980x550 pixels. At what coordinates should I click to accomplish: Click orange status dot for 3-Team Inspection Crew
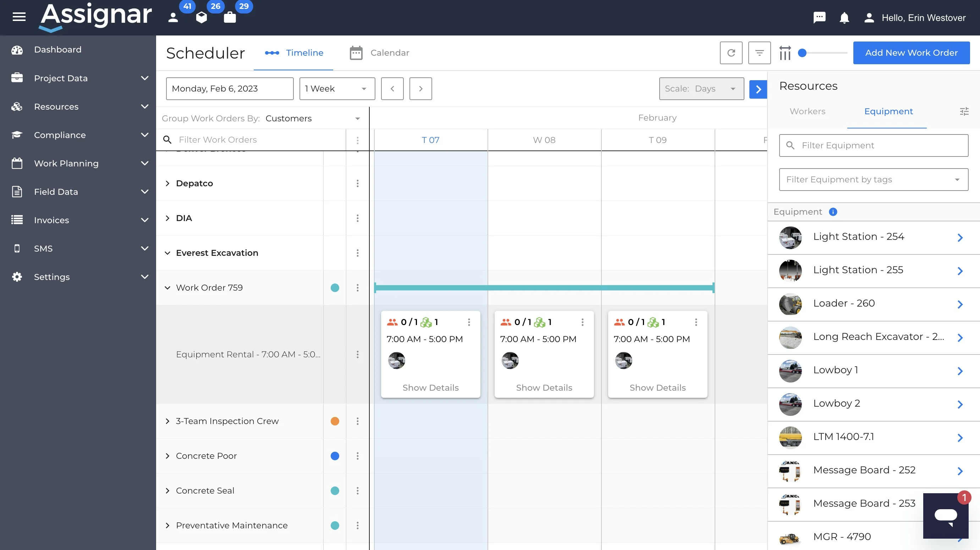[335, 421]
